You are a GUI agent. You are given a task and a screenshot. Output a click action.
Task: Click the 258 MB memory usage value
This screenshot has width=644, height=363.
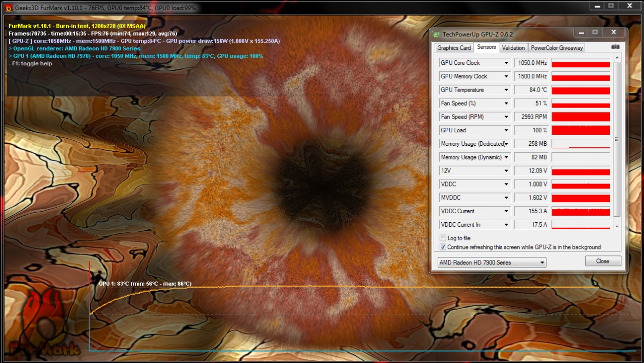[531, 144]
